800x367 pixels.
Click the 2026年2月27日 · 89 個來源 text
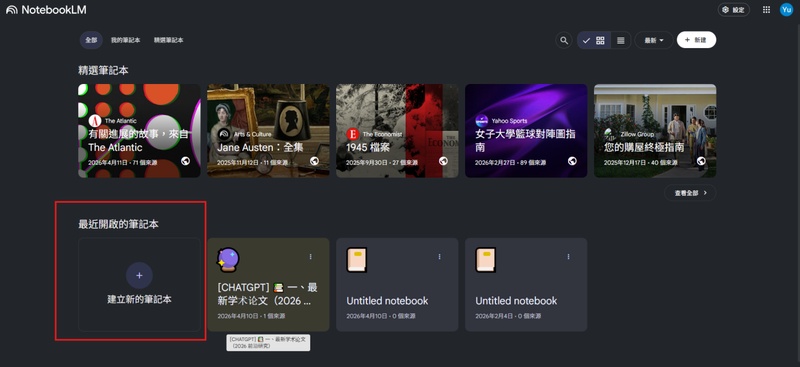(x=510, y=162)
